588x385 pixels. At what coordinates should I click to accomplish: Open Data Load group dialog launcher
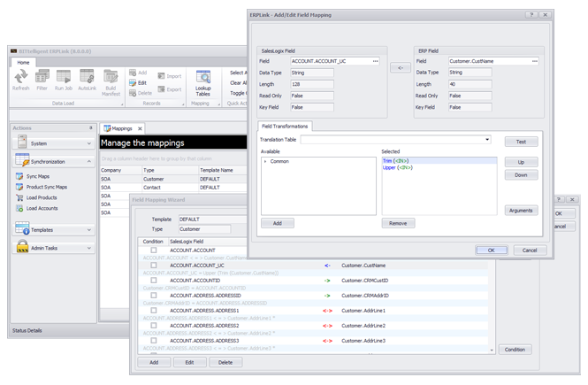pos(122,104)
